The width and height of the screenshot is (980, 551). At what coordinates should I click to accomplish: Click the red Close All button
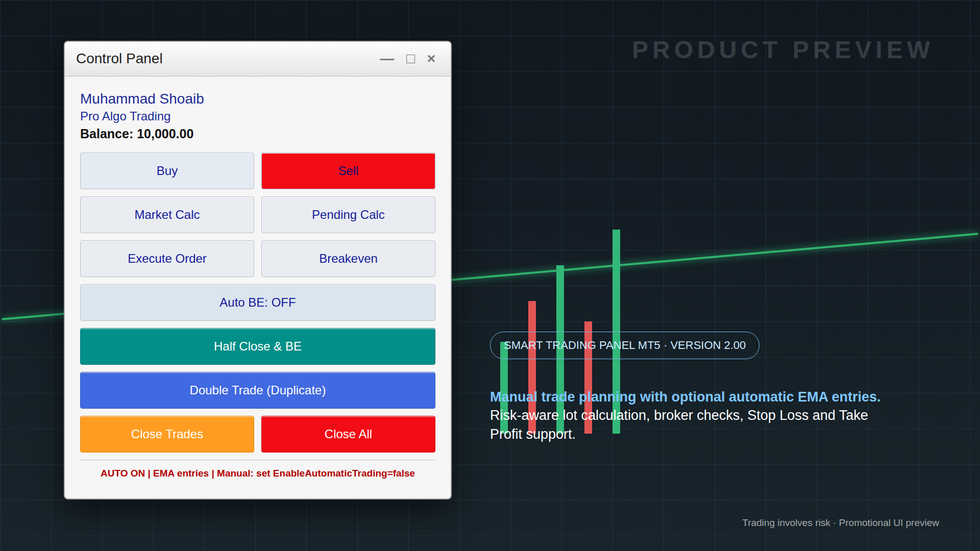click(x=348, y=434)
